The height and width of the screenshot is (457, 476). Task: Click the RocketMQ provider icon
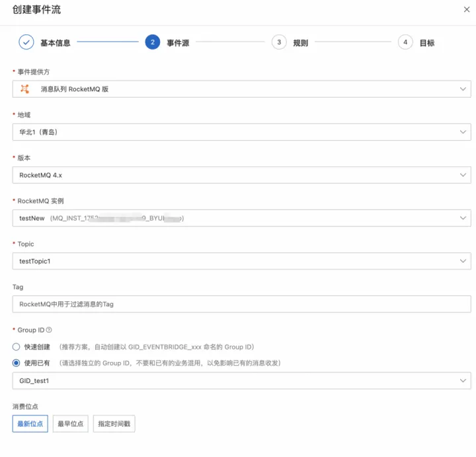[25, 89]
